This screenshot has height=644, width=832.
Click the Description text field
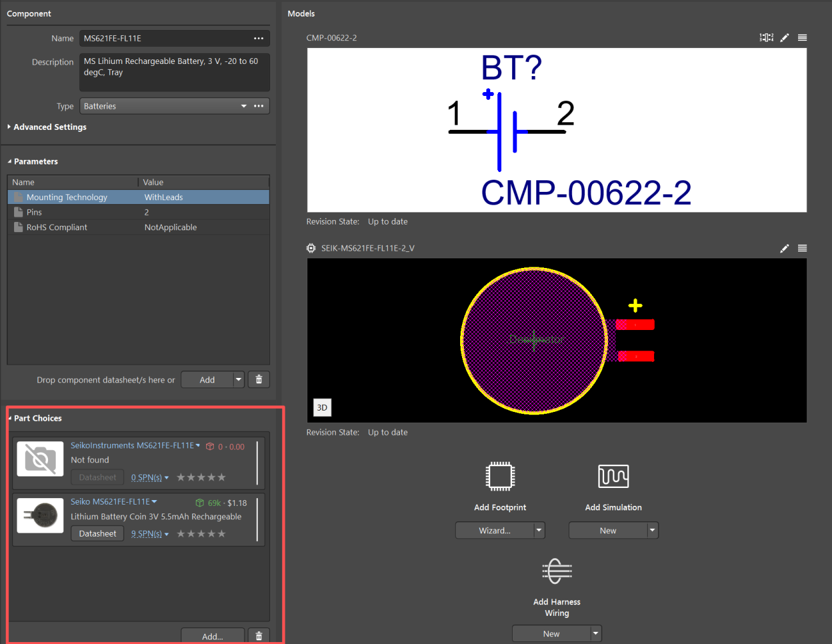(x=174, y=72)
